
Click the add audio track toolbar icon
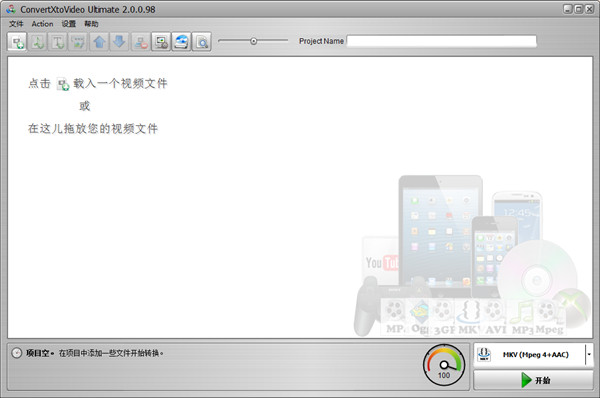[x=38, y=41]
